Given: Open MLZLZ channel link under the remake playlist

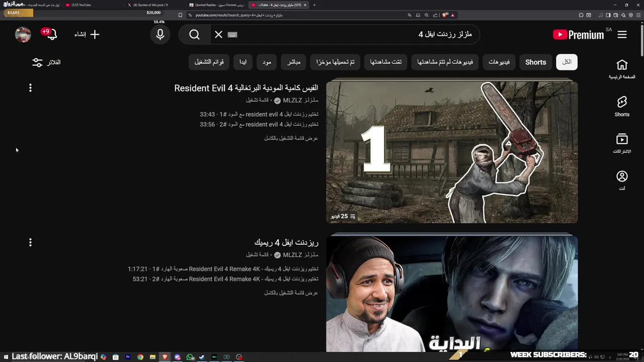Looking at the screenshot, I should 300,255.
